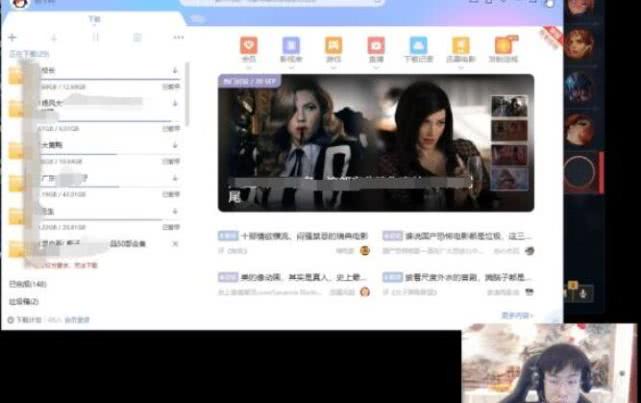The image size is (641, 403).
Task: Click the trash delete icon in the download toolbar
Action: pos(137,38)
